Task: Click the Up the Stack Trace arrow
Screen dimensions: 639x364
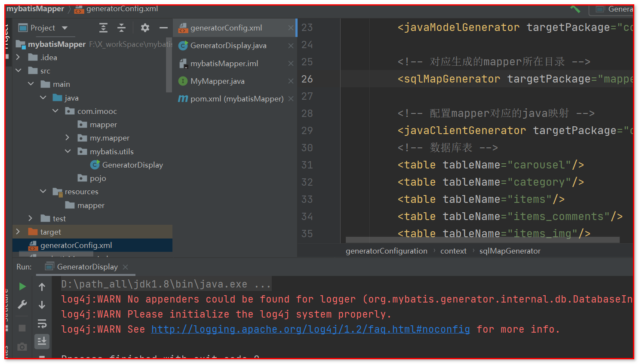Action: (42, 287)
